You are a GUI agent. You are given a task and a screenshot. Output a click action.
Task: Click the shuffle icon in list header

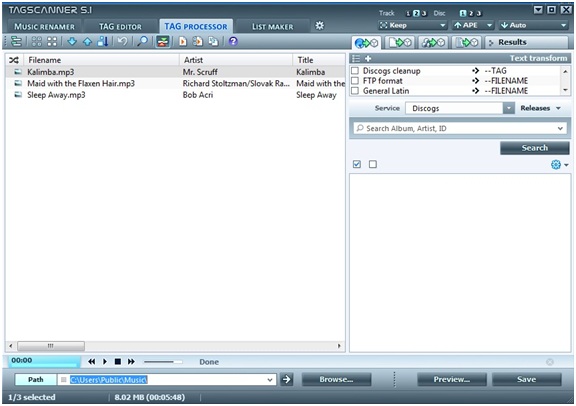[x=14, y=60]
